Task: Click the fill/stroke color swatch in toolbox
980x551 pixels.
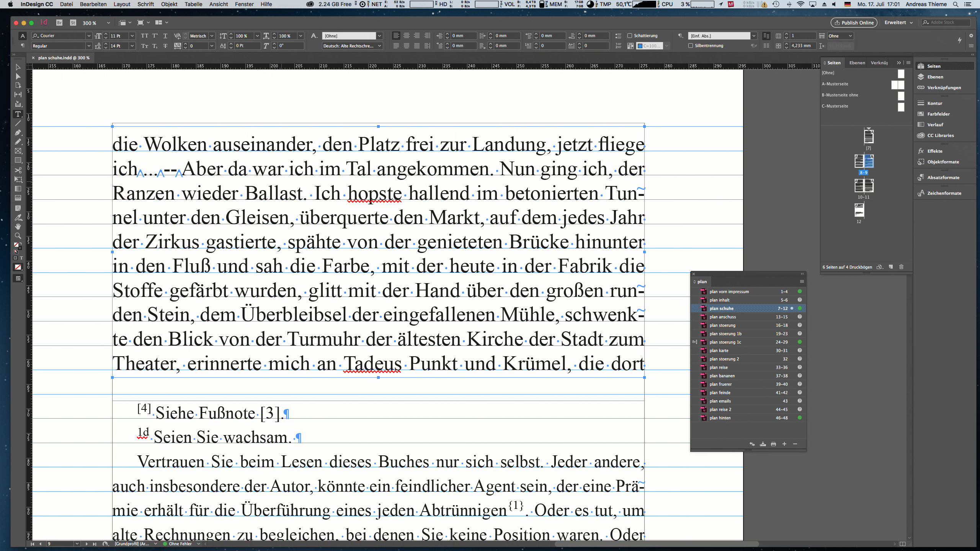Action: (x=16, y=245)
